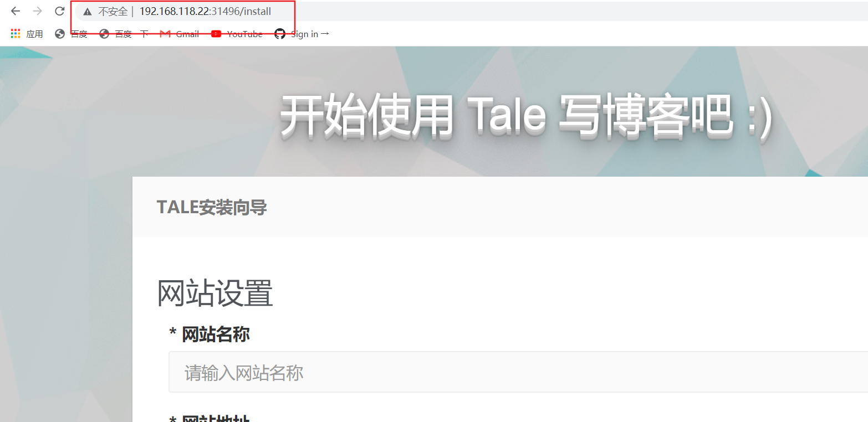Open the YouTube bookmark icon

pyautogui.click(x=216, y=34)
